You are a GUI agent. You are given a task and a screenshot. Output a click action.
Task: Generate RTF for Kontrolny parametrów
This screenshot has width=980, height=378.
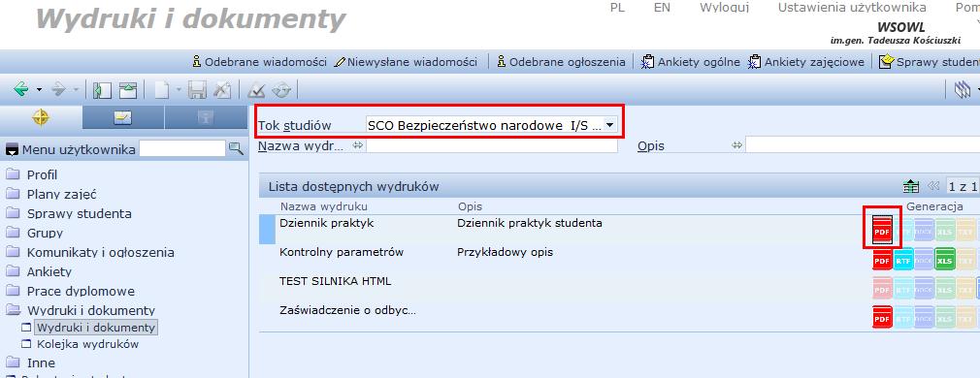coord(903,260)
